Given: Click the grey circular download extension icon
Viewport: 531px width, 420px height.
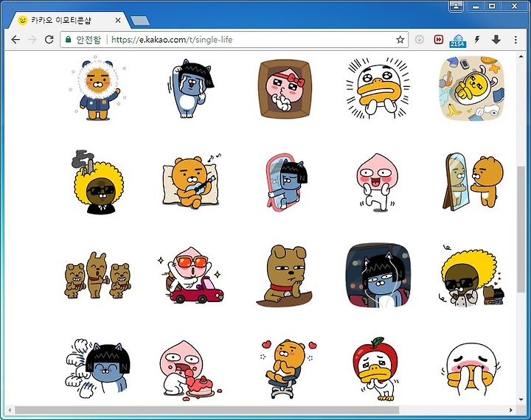Looking at the screenshot, I should click(x=420, y=40).
